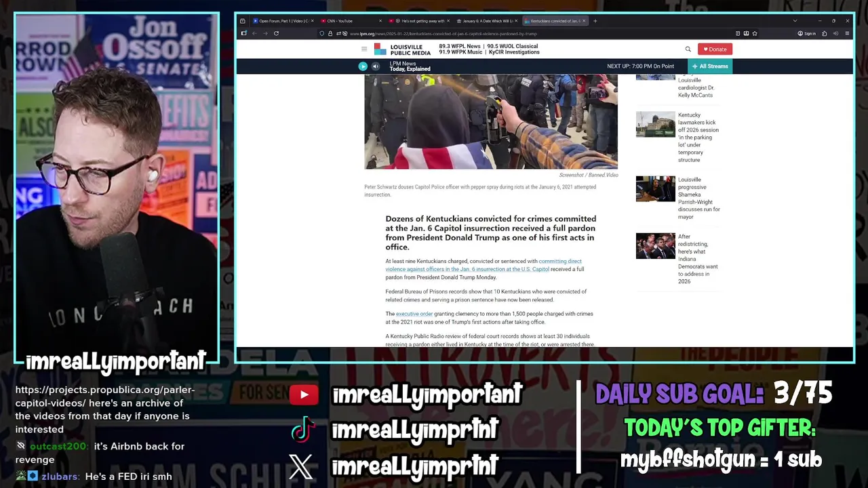Click chat username outcast200
The width and height of the screenshot is (868, 488).
click(x=59, y=446)
